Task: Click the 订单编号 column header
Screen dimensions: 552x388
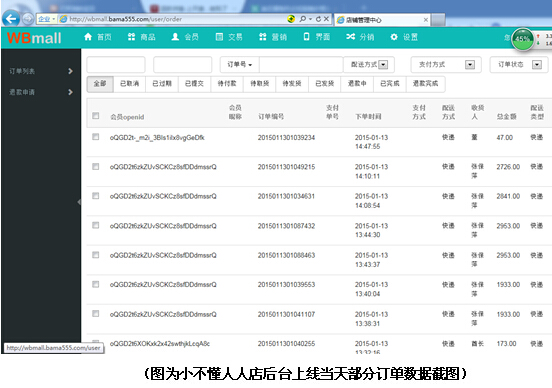Action: tap(271, 117)
